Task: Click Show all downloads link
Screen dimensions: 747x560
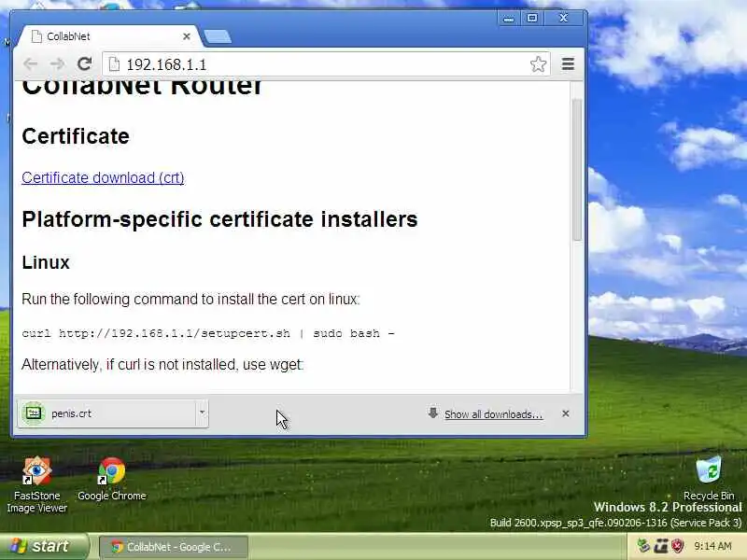Action: [x=494, y=414]
